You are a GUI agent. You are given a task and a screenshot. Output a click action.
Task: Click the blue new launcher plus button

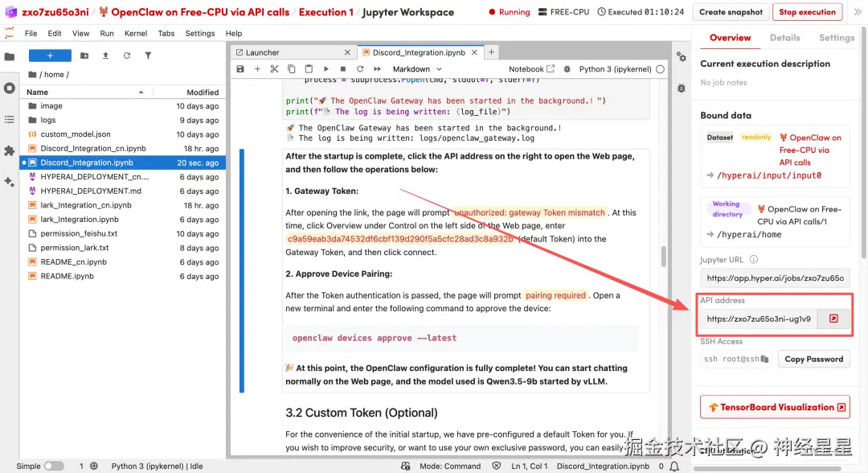50,56
